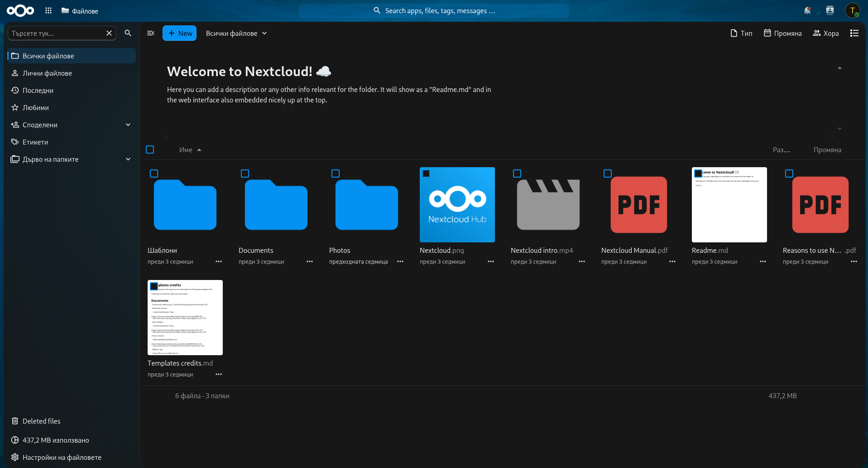Open the Тип filter dropdown
This screenshot has width=868, height=468.
[x=741, y=33]
